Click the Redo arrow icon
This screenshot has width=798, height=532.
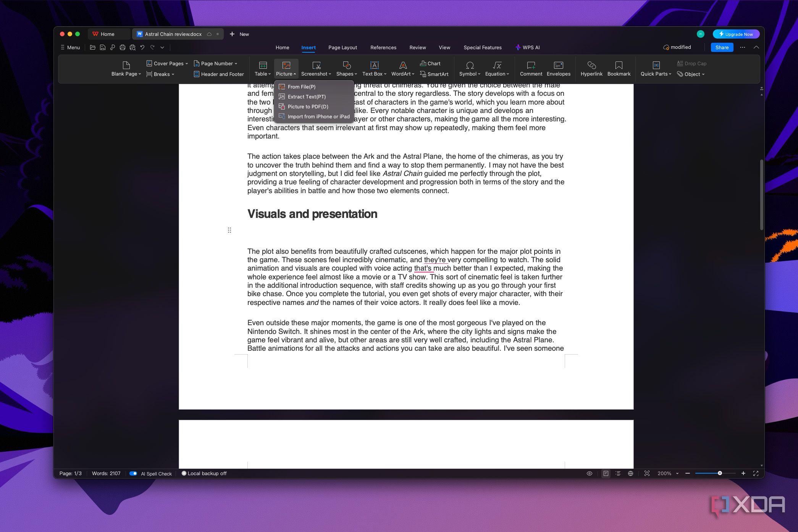[x=152, y=47]
